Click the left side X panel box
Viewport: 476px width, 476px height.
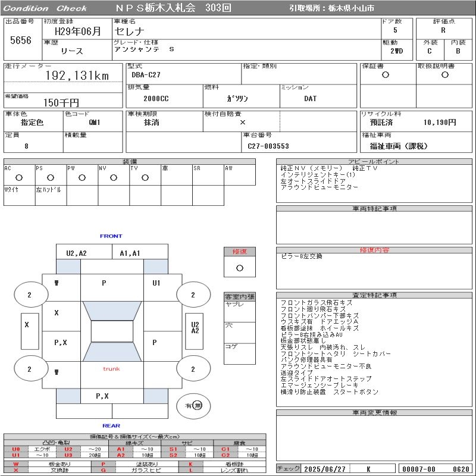point(30,331)
